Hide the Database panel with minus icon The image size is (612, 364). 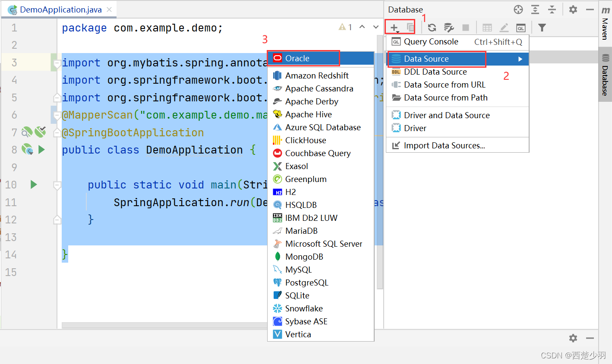tap(590, 9)
